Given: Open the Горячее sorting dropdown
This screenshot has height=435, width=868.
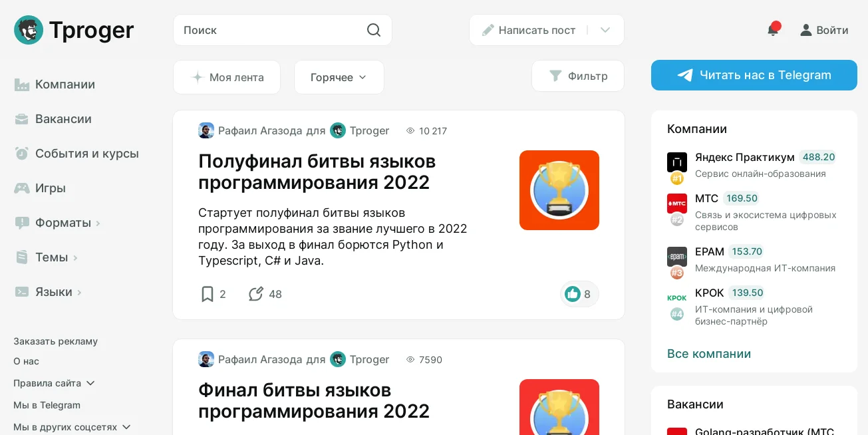Looking at the screenshot, I should tap(339, 77).
